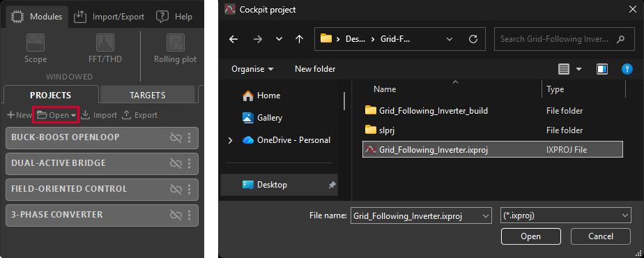Click unlinked icon on 3-PHASE CONVERTER
The image size is (644, 258).
click(x=176, y=215)
